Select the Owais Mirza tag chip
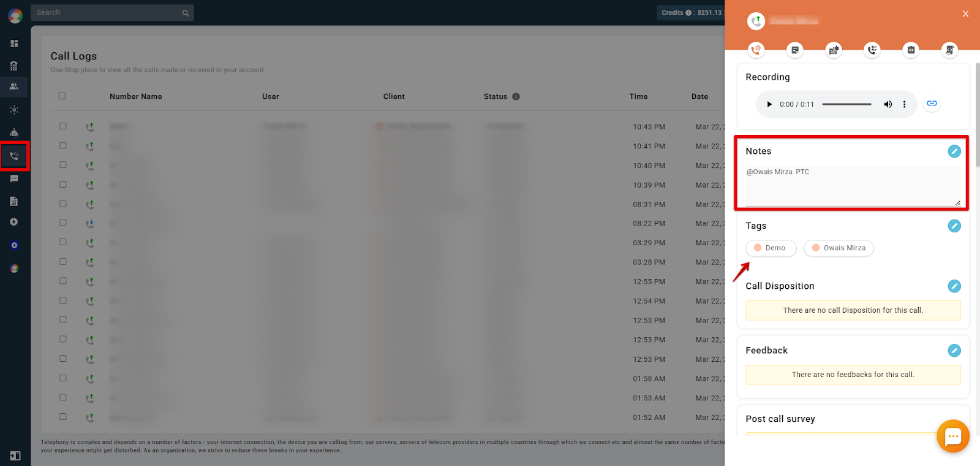 839,248
